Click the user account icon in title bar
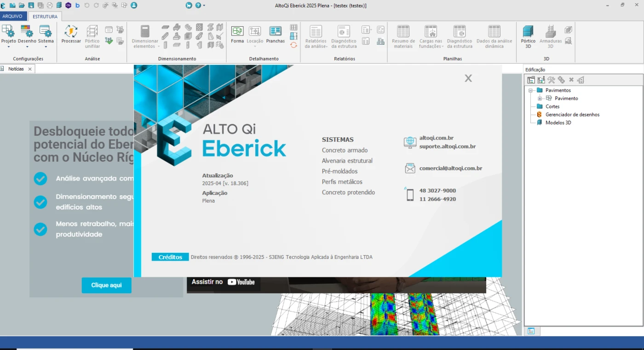This screenshot has width=644, height=350. tap(134, 5)
